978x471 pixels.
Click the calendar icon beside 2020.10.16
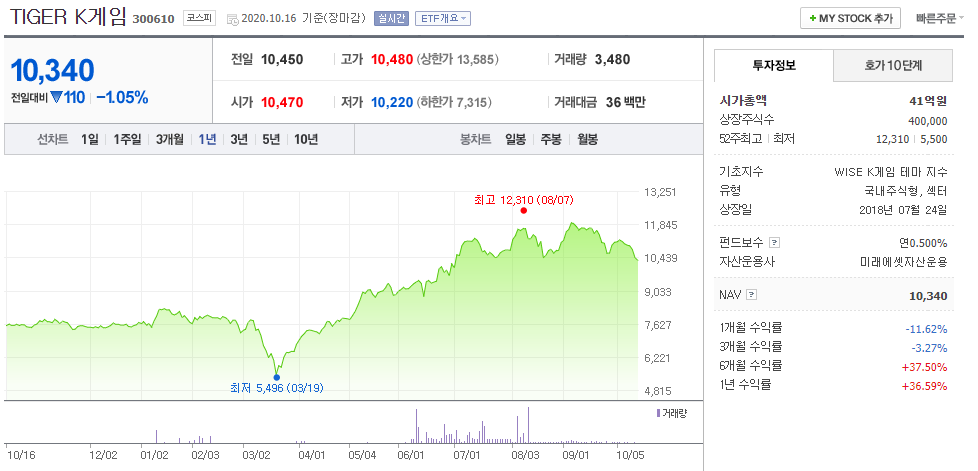(232, 19)
